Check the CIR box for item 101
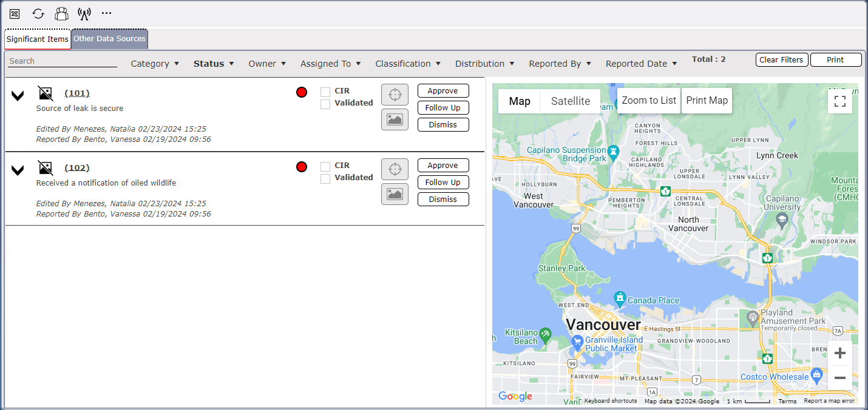 click(325, 92)
